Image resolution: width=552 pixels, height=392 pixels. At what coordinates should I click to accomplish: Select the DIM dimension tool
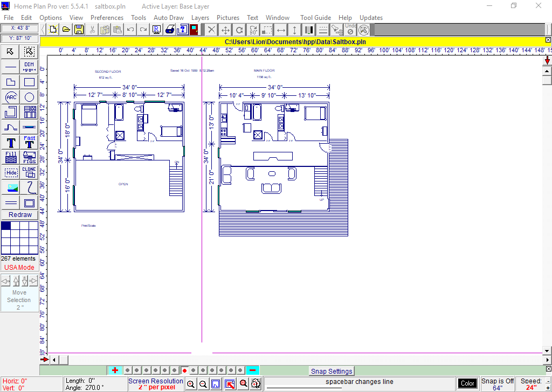(29, 67)
